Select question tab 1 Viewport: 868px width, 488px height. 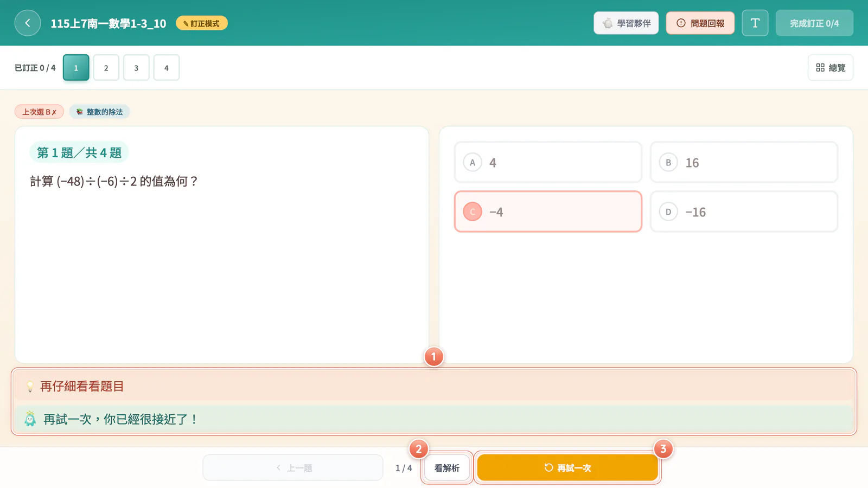[x=76, y=68]
